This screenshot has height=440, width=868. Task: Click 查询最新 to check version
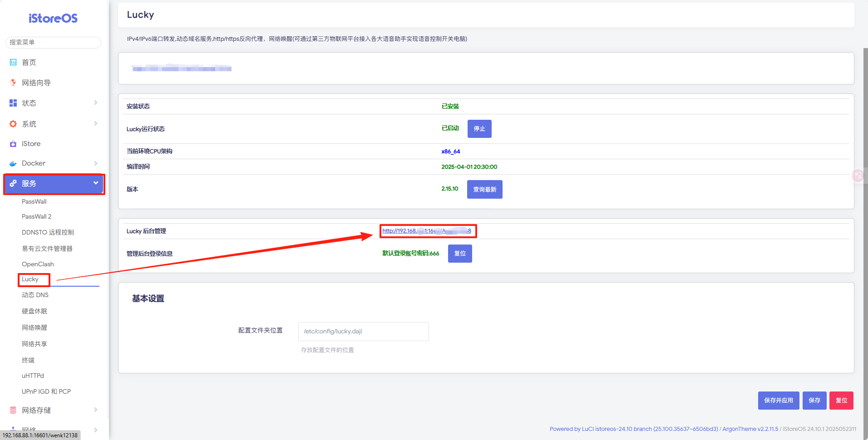pos(484,189)
